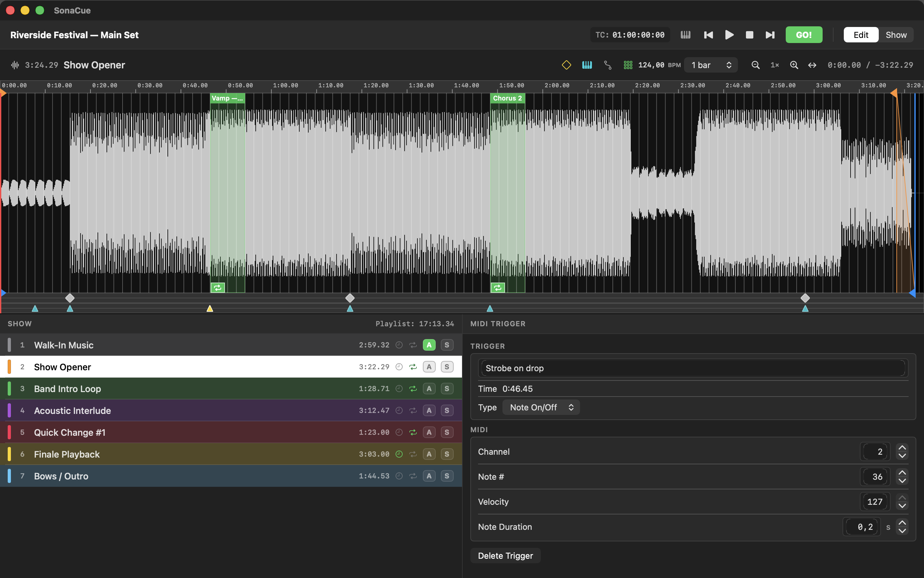Open the 1 bar snap dropdown
This screenshot has width=924, height=578.
tap(711, 65)
